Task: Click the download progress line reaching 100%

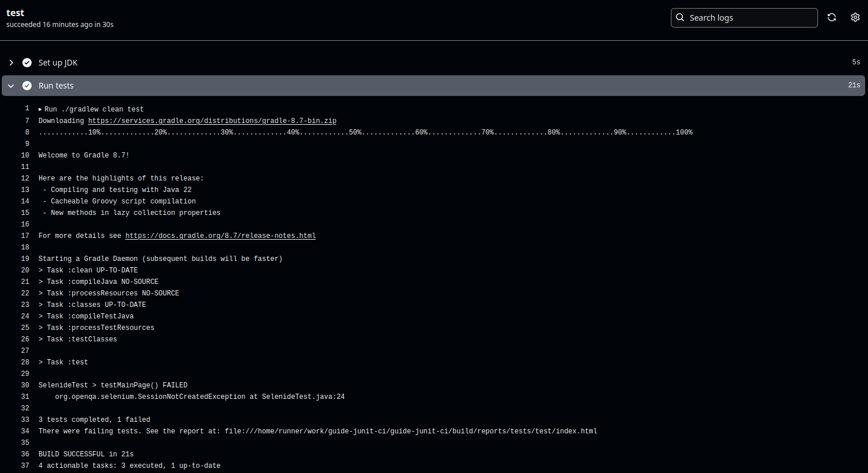Action: click(x=366, y=132)
